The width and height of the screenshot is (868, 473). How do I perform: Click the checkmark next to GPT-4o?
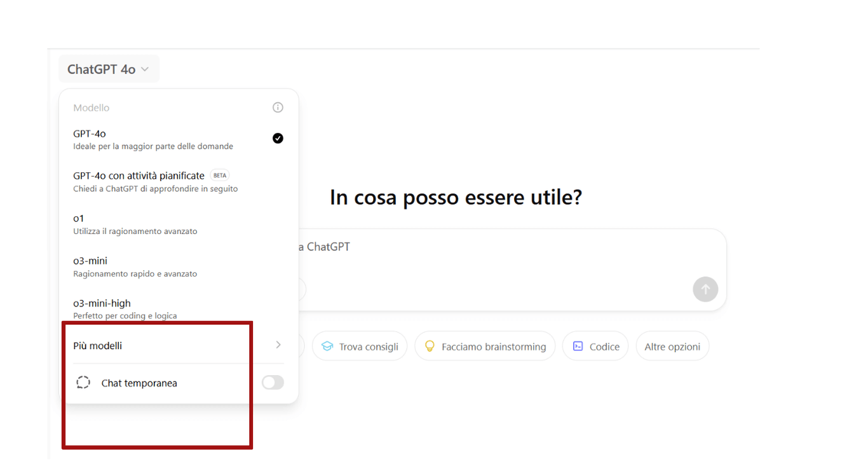tap(278, 138)
